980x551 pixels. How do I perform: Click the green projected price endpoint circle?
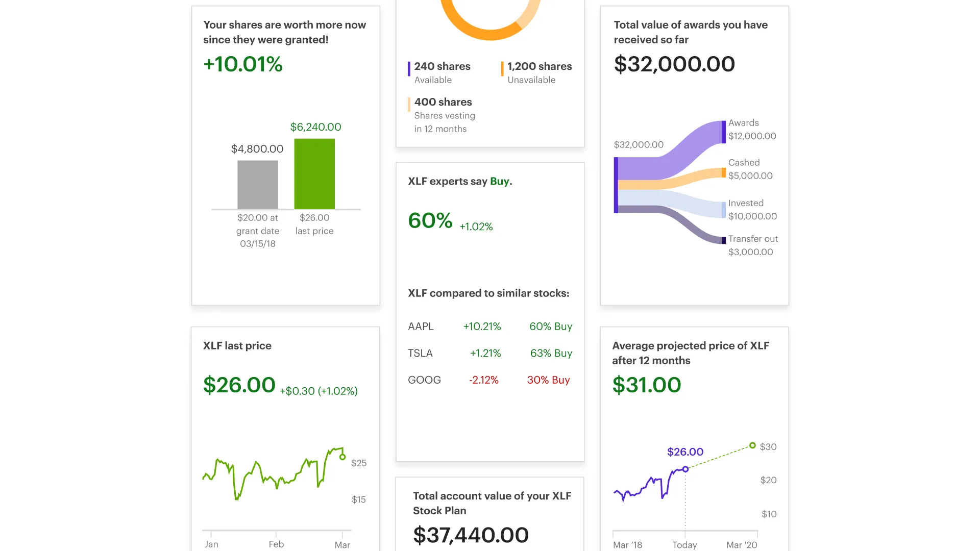[x=752, y=445]
